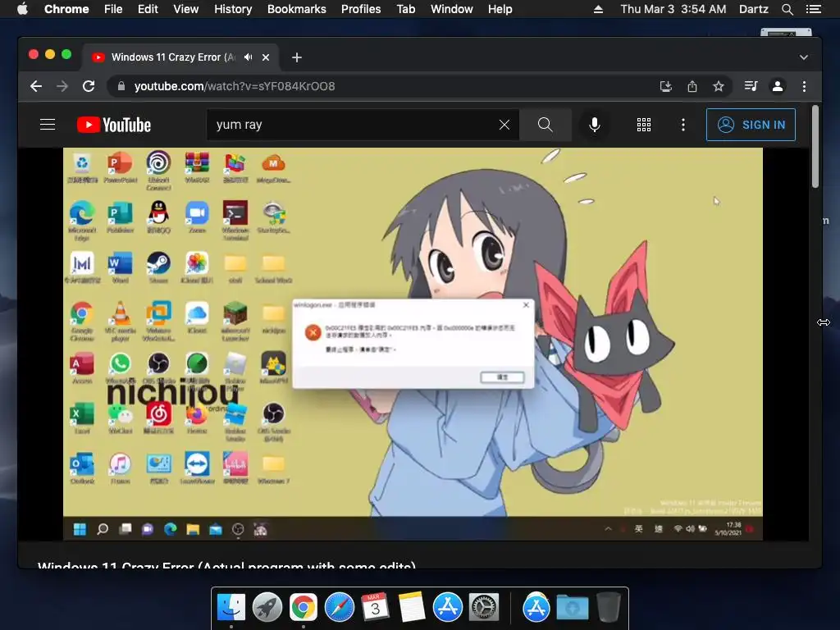Sign in to YouTube
Image resolution: width=840 pixels, height=630 pixels.
[751, 125]
